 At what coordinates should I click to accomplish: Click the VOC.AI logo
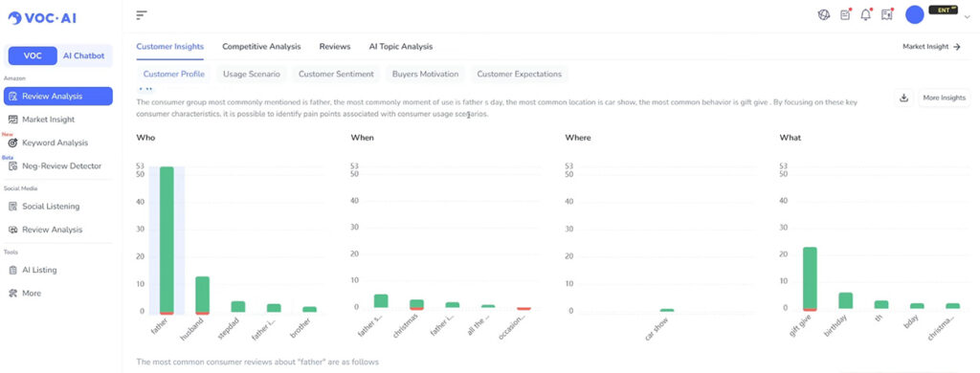[x=42, y=18]
